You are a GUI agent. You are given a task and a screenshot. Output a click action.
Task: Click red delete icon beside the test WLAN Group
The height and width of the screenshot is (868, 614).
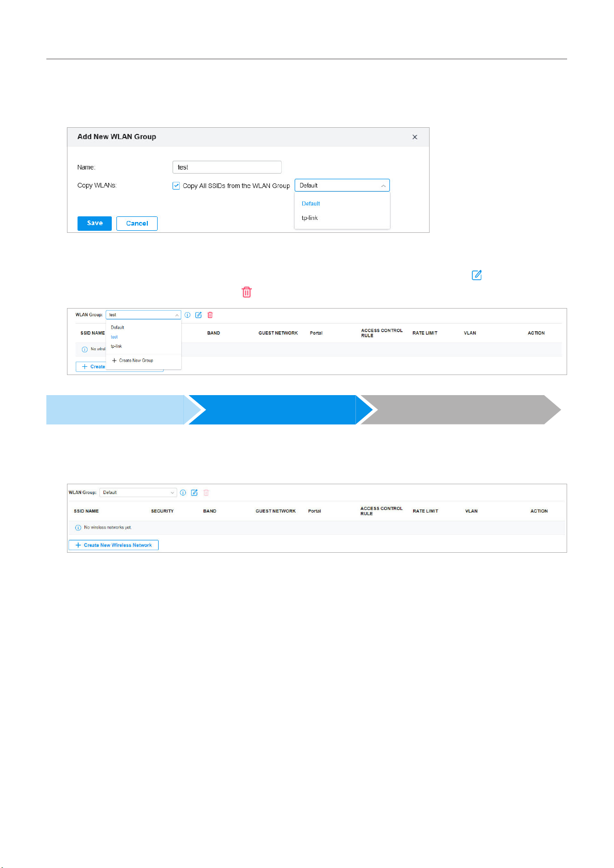coord(210,315)
